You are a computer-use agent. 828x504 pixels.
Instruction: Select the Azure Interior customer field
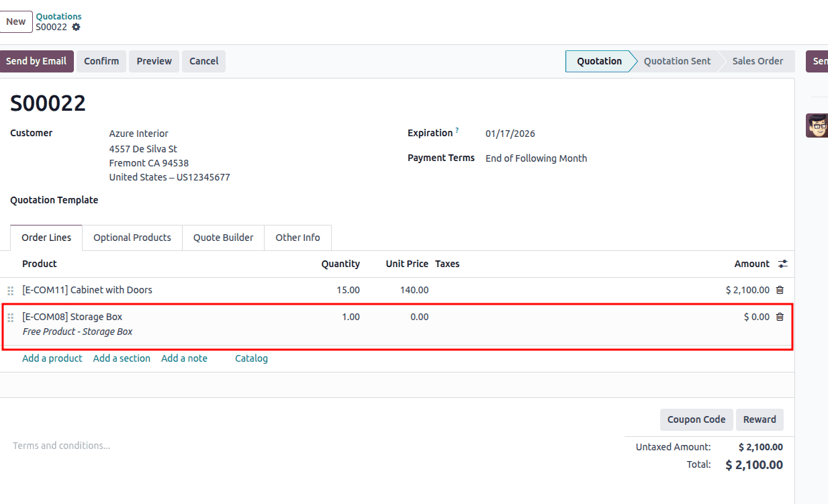(138, 133)
